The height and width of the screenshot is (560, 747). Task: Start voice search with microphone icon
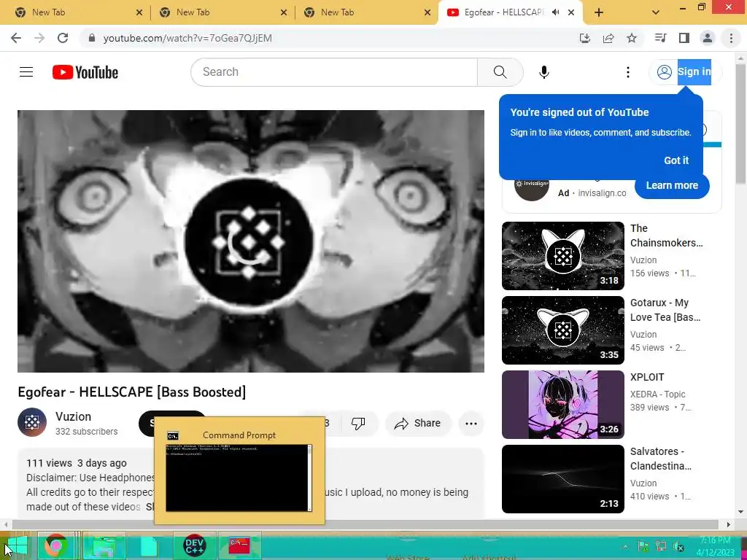[543, 72]
